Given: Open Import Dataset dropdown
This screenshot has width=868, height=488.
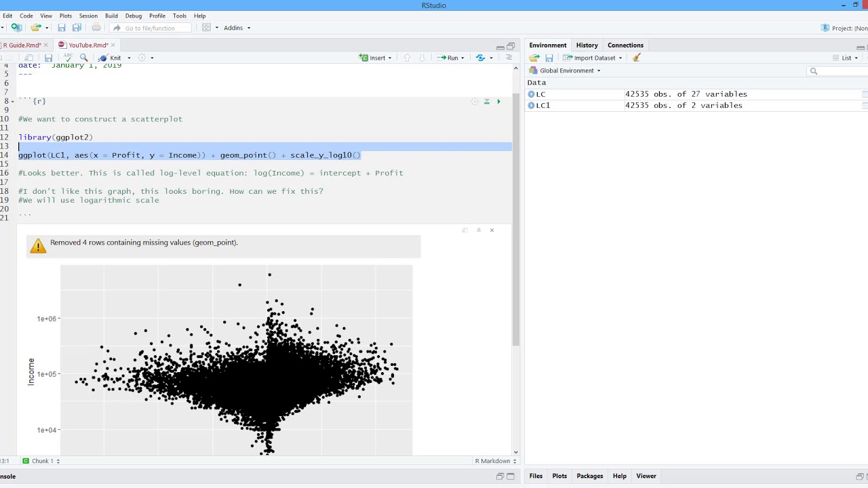Looking at the screenshot, I should coord(592,58).
